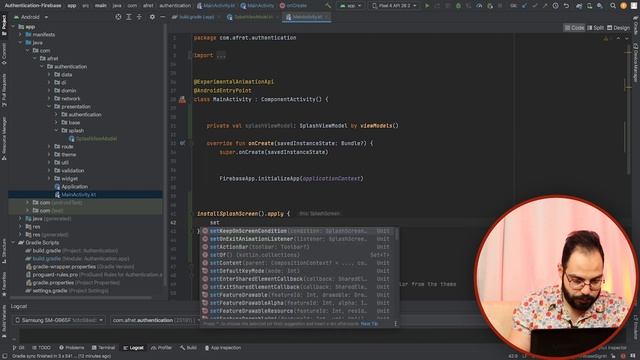The image size is (640, 360).
Task: Click the Git update project icon
Action: tap(524, 6)
